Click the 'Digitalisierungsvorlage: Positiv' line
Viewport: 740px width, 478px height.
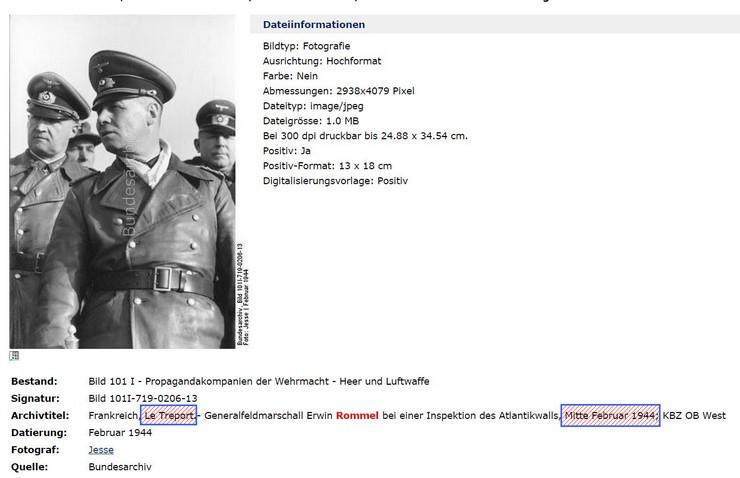335,181
